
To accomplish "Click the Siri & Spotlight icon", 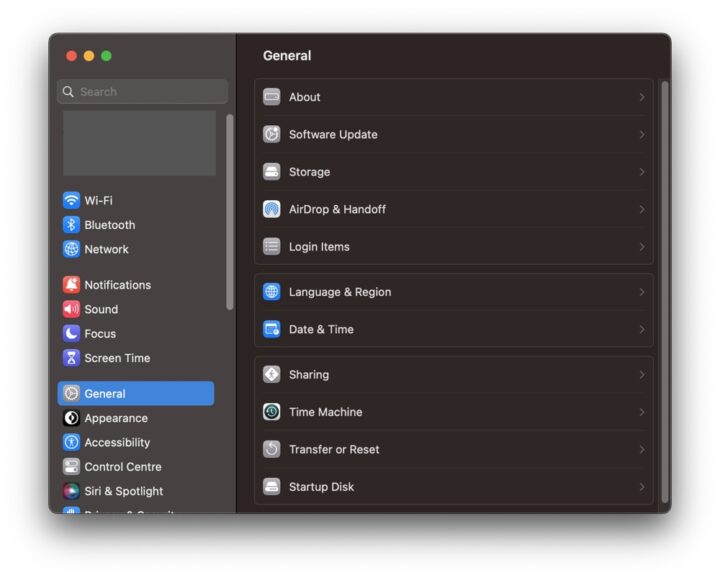I will (x=71, y=491).
